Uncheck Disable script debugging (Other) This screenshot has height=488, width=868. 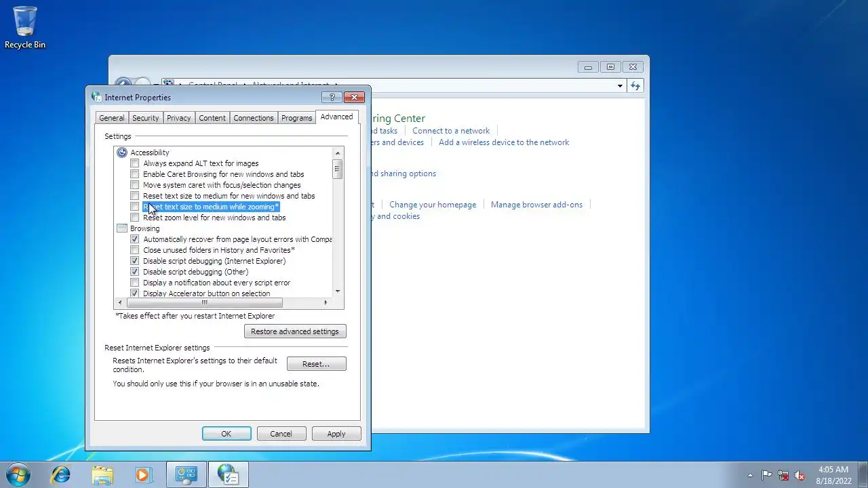[x=134, y=272]
